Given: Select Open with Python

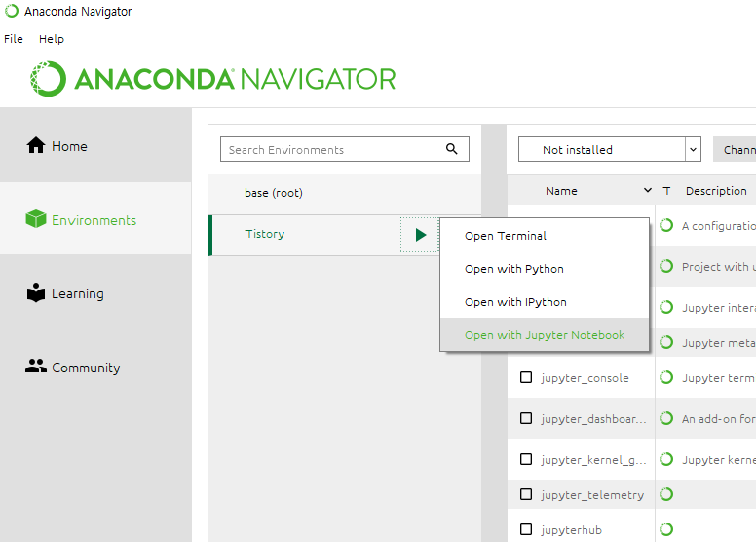Looking at the screenshot, I should 545,269.
